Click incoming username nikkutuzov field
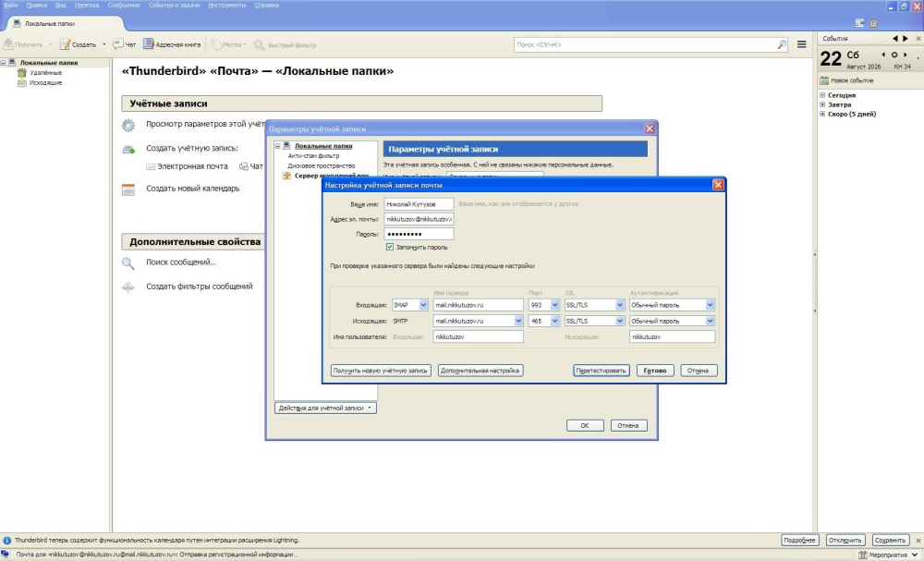Screen dimensions: 924x561 coord(478,336)
